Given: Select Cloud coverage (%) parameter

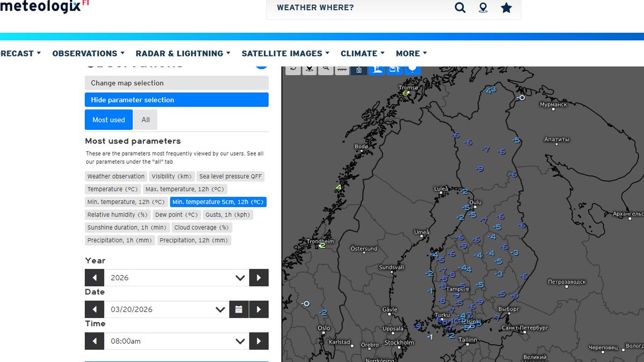Looking at the screenshot, I should [x=202, y=228].
